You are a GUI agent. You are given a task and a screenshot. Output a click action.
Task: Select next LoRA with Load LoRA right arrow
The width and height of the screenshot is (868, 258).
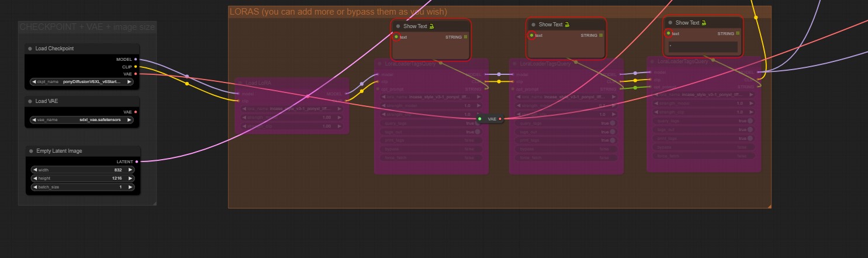coord(340,109)
